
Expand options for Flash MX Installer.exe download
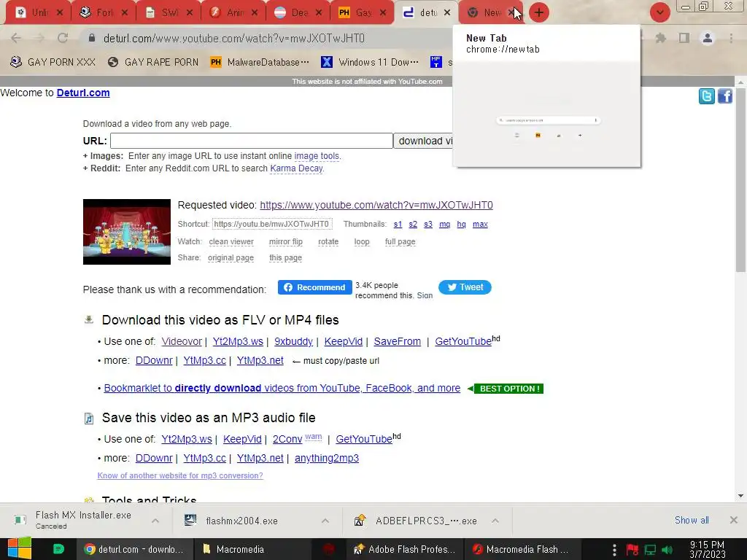(155, 521)
